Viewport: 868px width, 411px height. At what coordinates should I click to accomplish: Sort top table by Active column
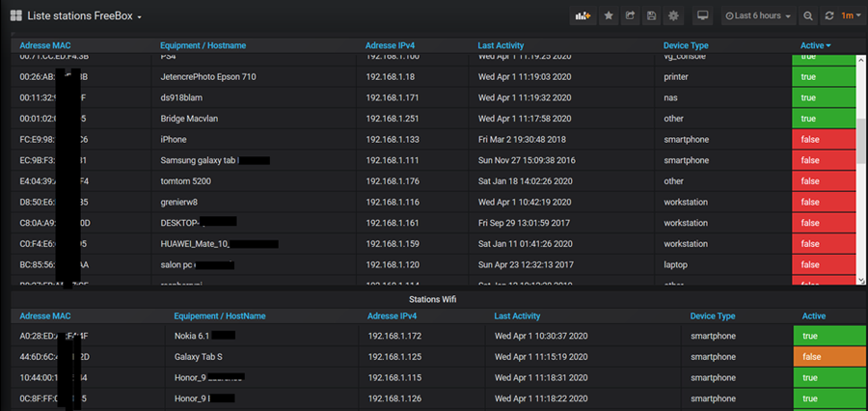[x=815, y=45]
